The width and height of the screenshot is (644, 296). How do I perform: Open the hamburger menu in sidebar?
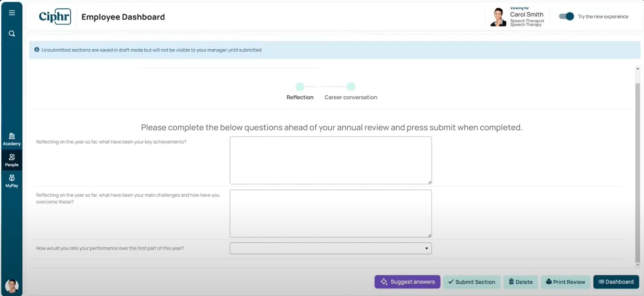pyautogui.click(x=12, y=13)
